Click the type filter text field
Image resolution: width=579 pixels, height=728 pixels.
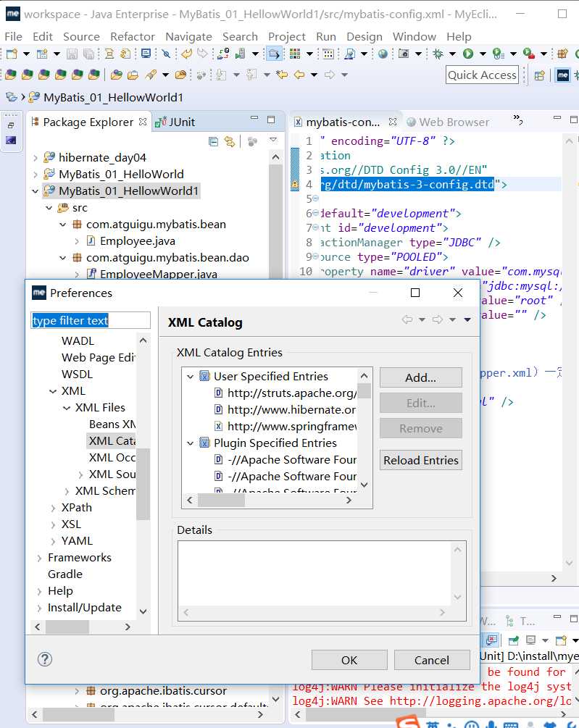click(x=91, y=320)
